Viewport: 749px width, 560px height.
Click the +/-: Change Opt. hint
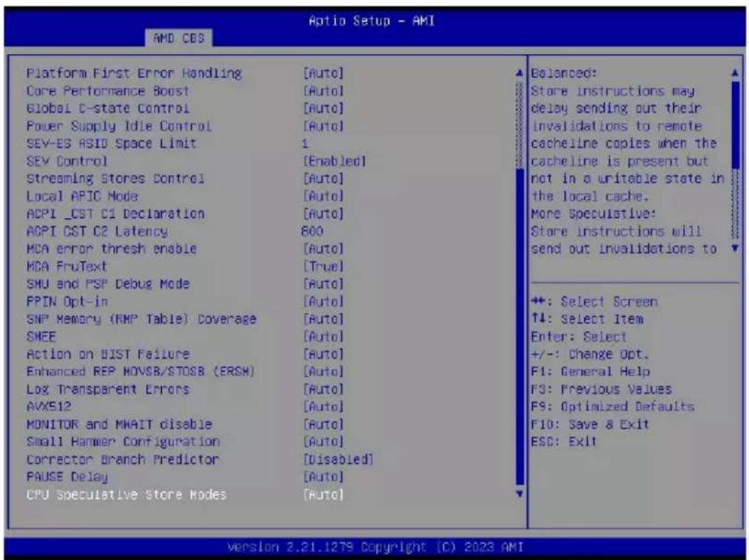[x=590, y=354]
